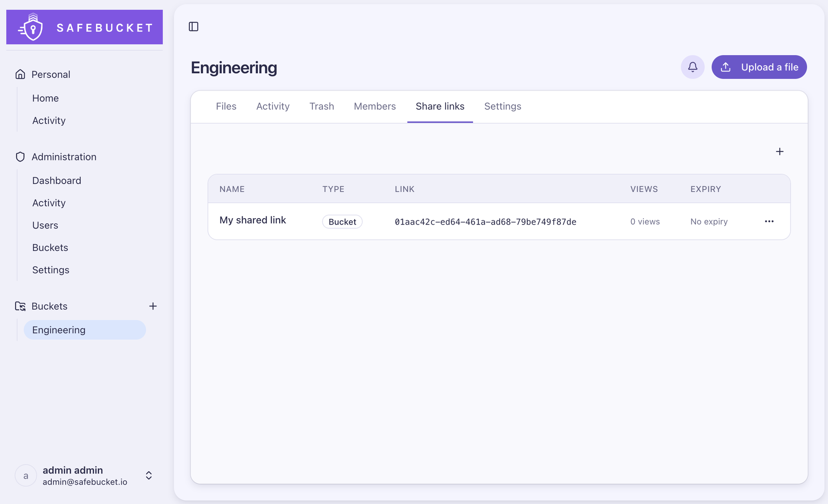828x504 pixels.
Task: Switch to the Files tab
Action: pos(226,106)
